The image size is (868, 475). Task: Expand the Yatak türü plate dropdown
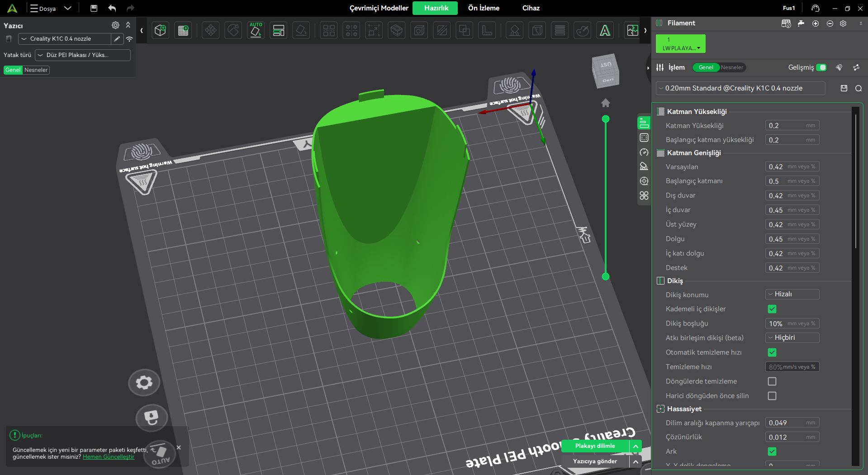pyautogui.click(x=82, y=55)
